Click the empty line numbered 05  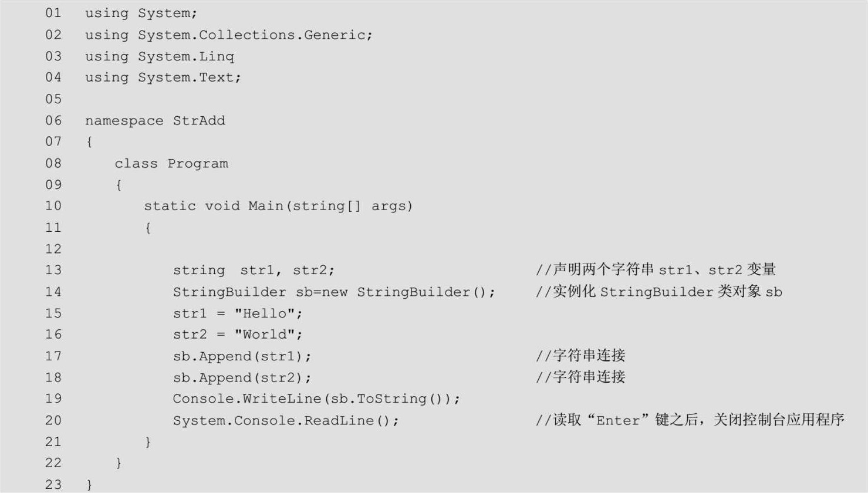pyautogui.click(x=53, y=99)
